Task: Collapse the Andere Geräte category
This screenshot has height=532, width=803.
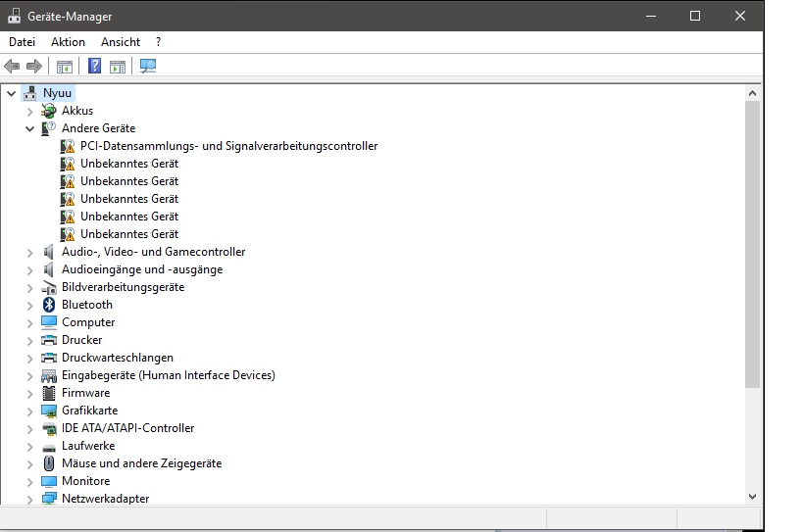Action: pyautogui.click(x=29, y=128)
